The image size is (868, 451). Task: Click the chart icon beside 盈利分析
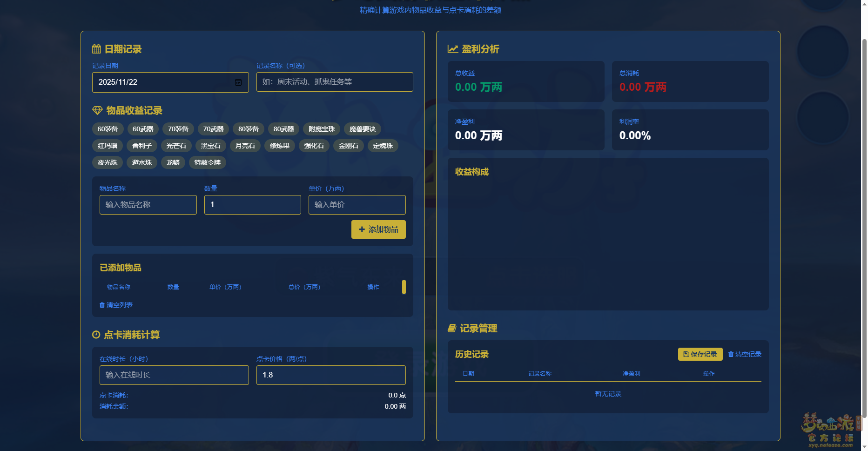click(452, 49)
